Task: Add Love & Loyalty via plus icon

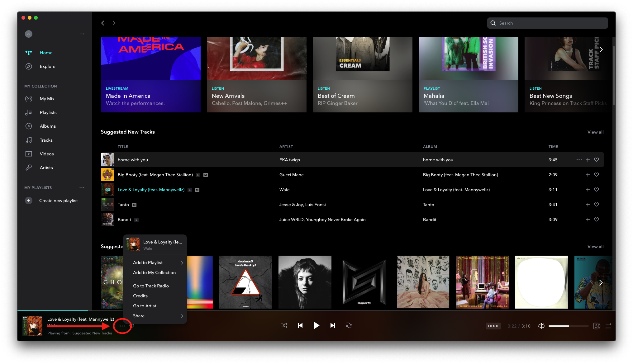Action: 588,190
